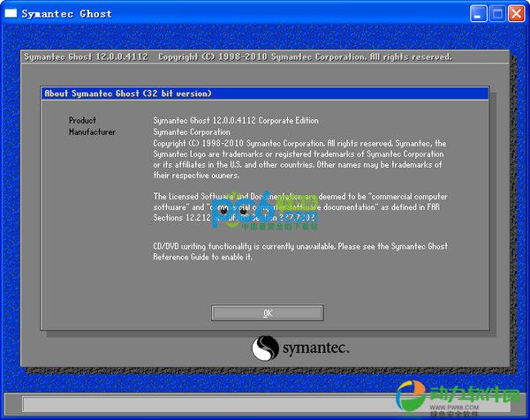Click the Manufacturer label
This screenshot has width=530, height=420.
pos(92,132)
